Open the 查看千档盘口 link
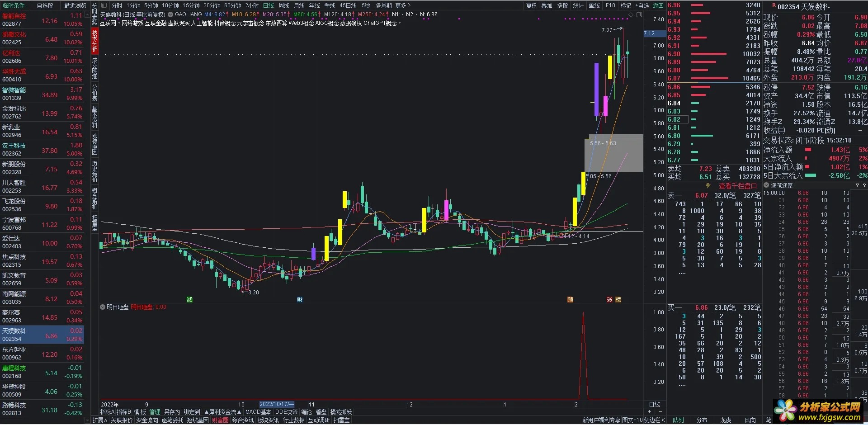 (x=738, y=186)
